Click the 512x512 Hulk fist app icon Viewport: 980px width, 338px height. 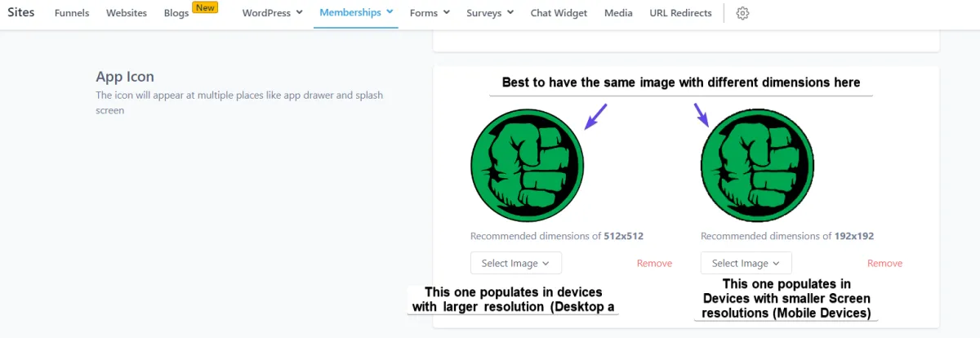528,166
